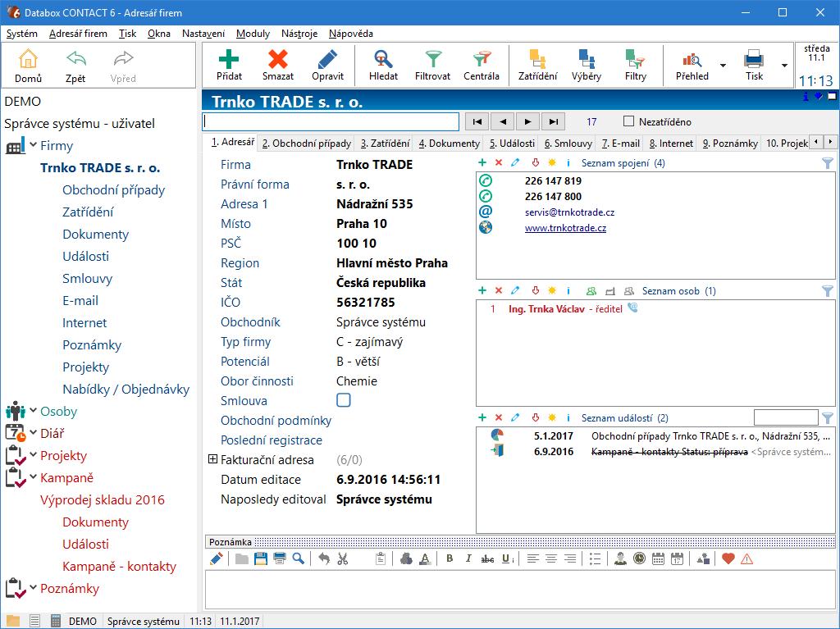Select Ing. Trnka Václav in Seznam osob
This screenshot has width=840, height=629.
(546, 309)
